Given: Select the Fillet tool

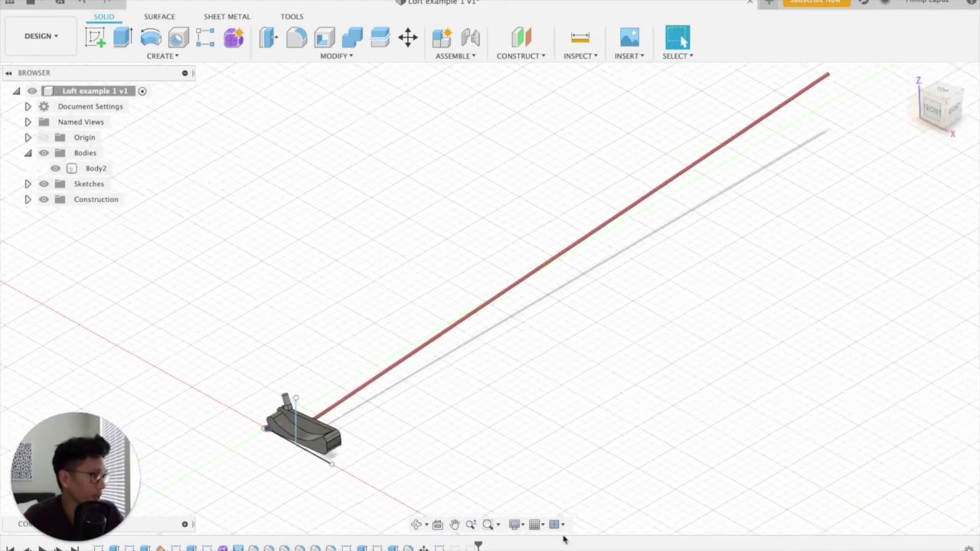Looking at the screenshot, I should click(x=296, y=37).
